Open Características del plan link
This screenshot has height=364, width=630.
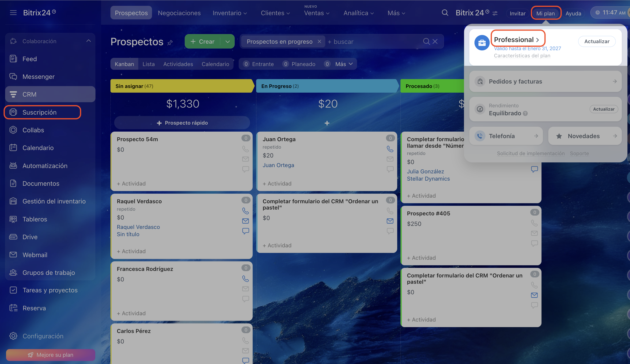tap(522, 56)
